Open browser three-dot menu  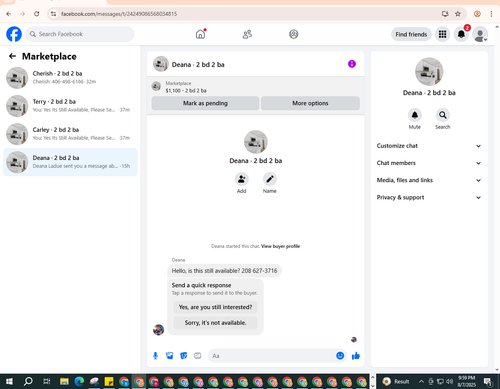[491, 14]
